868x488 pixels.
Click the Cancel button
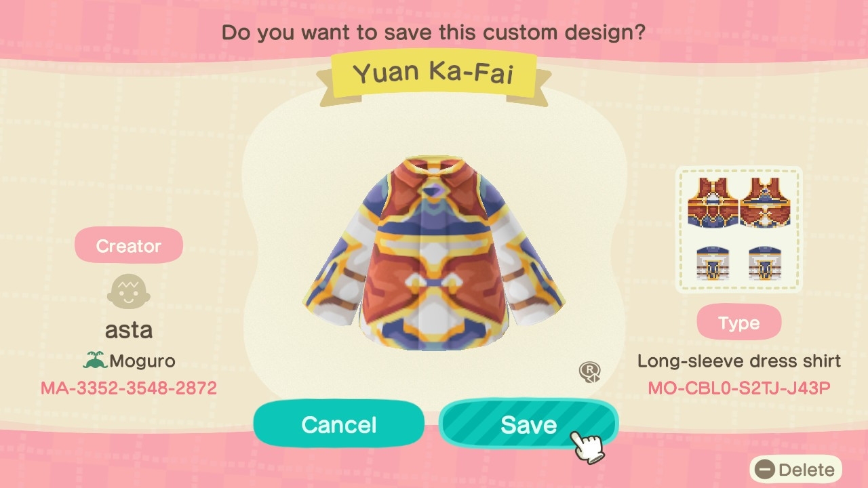[x=338, y=424]
